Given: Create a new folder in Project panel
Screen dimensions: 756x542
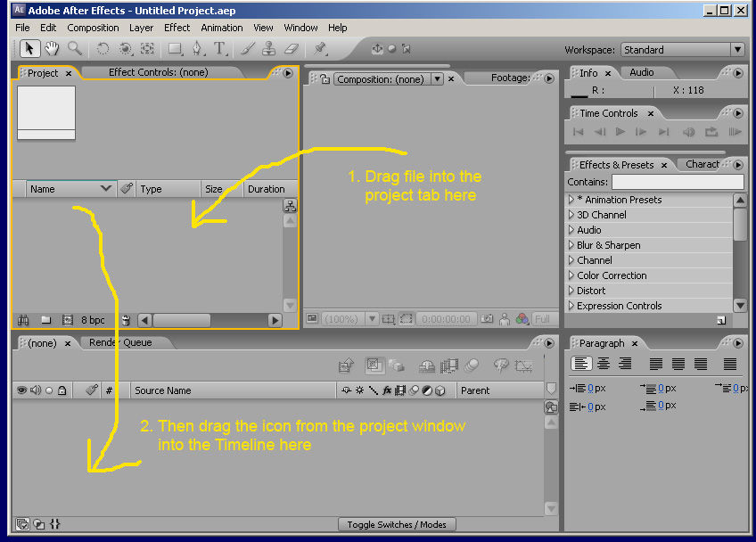Looking at the screenshot, I should (x=46, y=320).
